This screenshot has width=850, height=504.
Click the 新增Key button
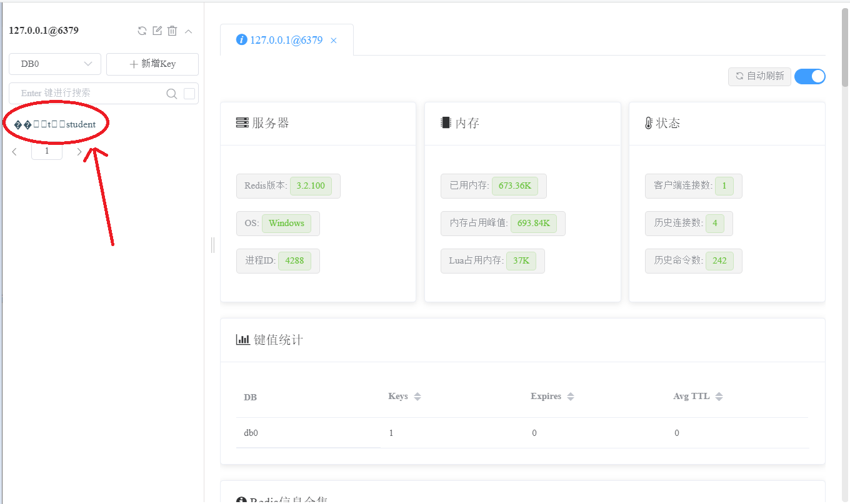152,64
